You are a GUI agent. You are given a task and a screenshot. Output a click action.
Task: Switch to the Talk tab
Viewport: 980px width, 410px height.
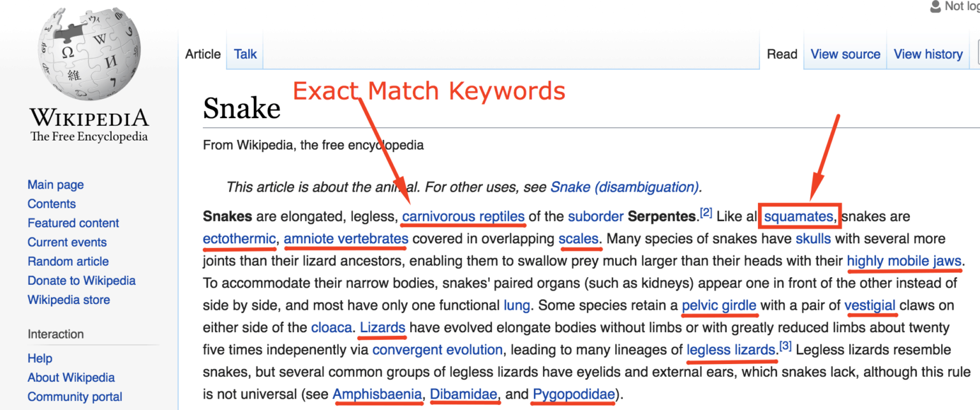point(245,54)
